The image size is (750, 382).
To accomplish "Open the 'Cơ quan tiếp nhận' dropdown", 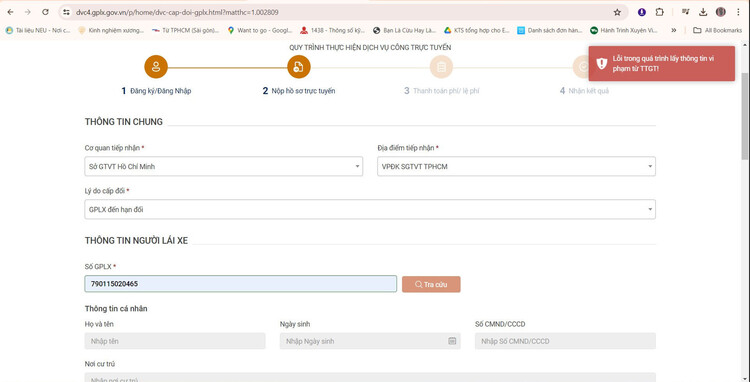I will pos(223,166).
